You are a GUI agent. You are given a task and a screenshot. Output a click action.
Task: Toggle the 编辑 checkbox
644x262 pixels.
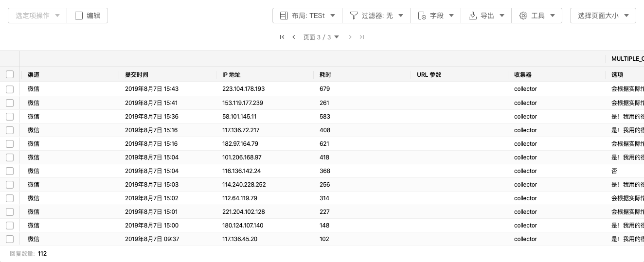point(79,16)
